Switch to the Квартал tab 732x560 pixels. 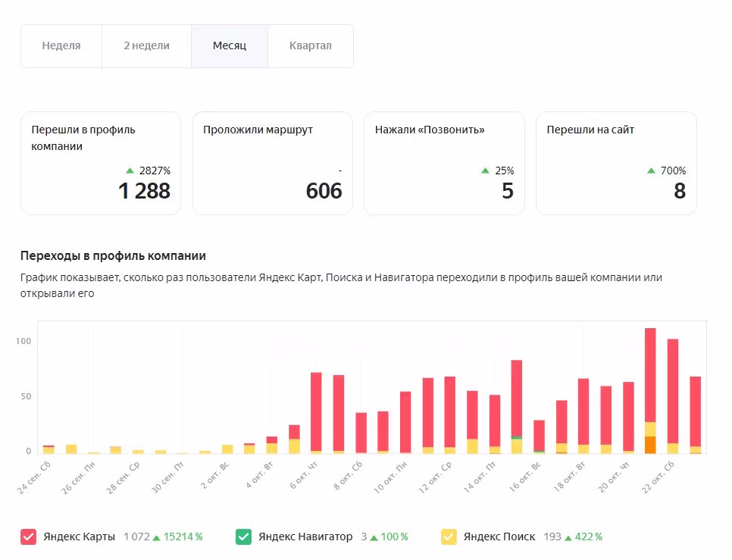click(x=311, y=45)
